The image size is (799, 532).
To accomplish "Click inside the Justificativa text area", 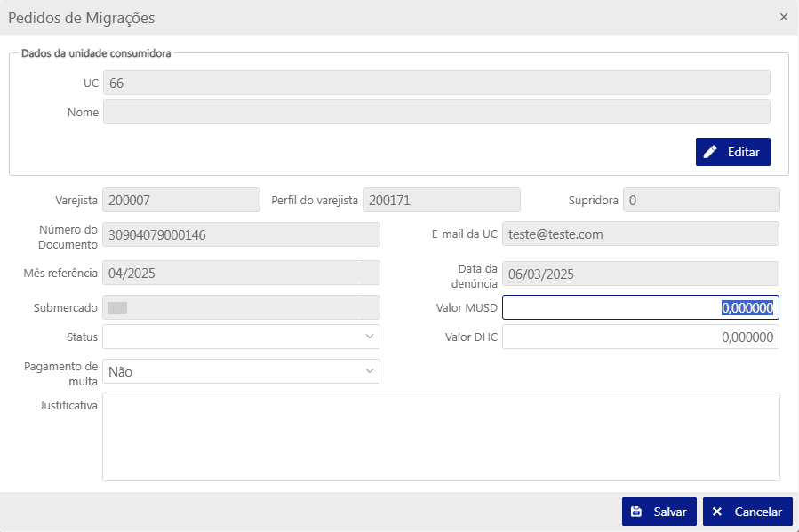I will coord(441,437).
